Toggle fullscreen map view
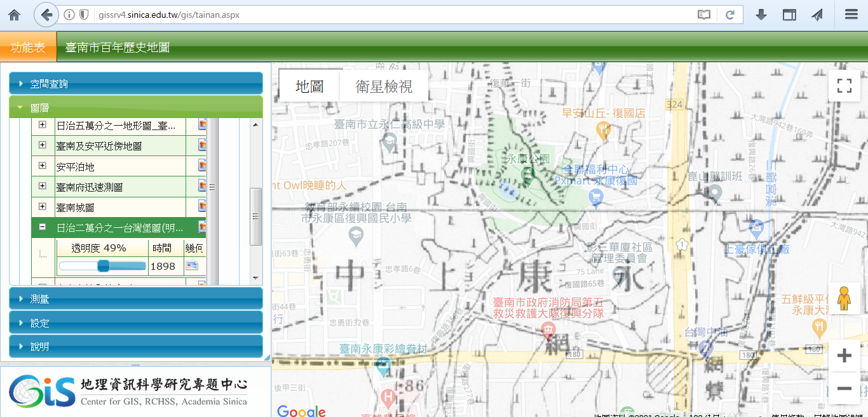Viewport: 868px width, 417px height. click(x=844, y=86)
